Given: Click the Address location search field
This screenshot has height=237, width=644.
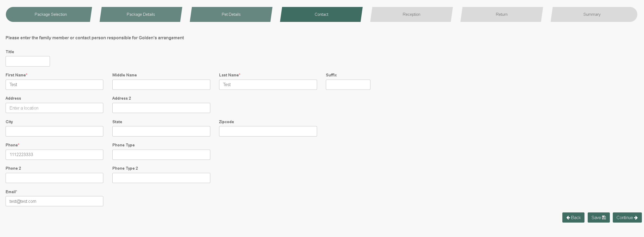Looking at the screenshot, I should click(x=54, y=108).
